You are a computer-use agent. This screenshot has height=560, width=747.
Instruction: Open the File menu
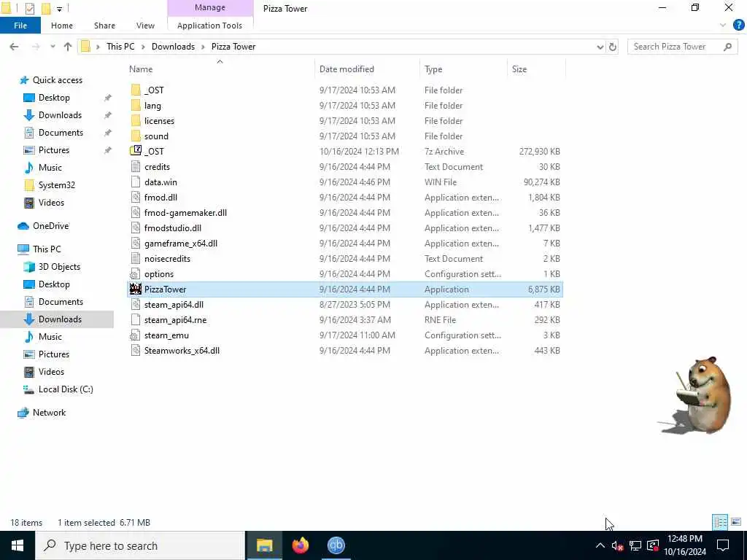(20, 26)
